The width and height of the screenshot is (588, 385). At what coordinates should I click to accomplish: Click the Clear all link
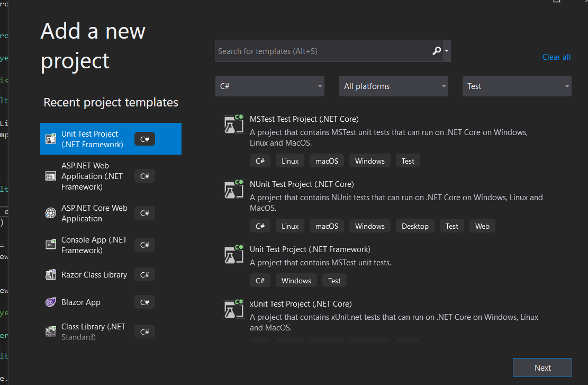(556, 57)
